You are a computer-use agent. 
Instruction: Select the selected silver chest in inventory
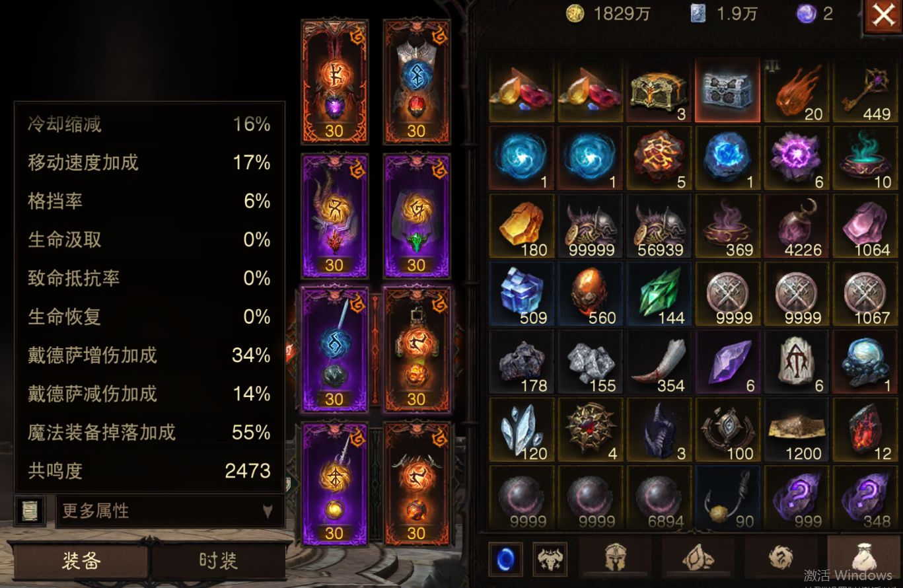pos(727,91)
